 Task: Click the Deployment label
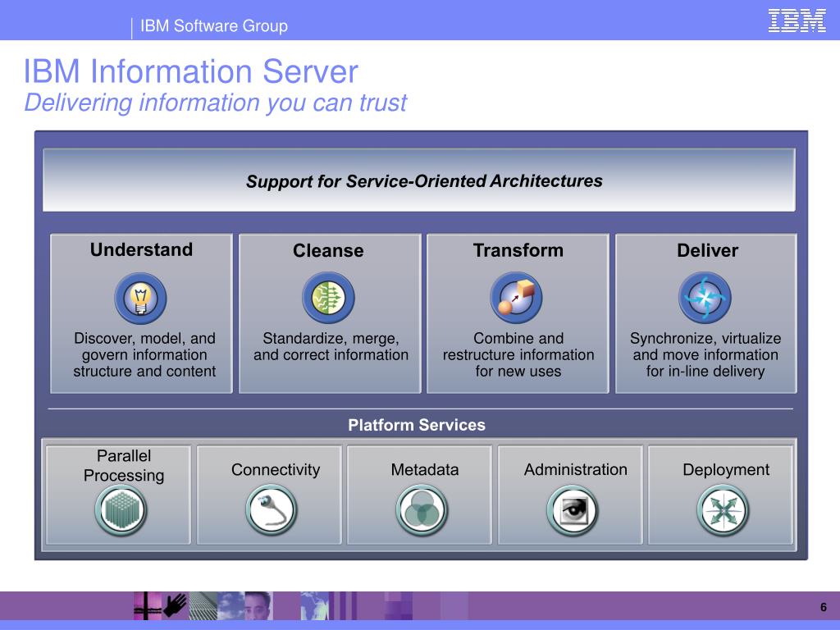pyautogui.click(x=726, y=470)
